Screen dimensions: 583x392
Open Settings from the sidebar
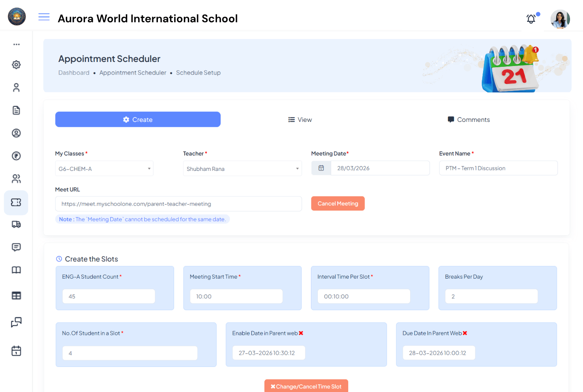point(16,64)
